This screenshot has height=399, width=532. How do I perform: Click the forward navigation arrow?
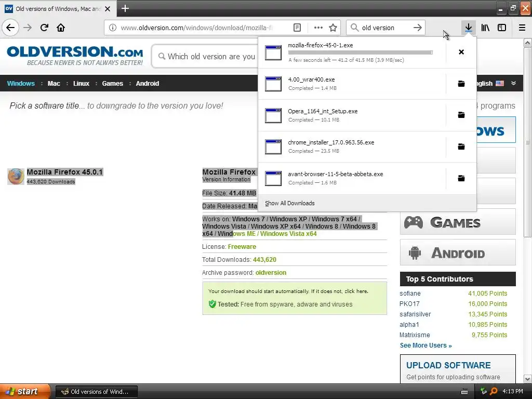(x=28, y=28)
